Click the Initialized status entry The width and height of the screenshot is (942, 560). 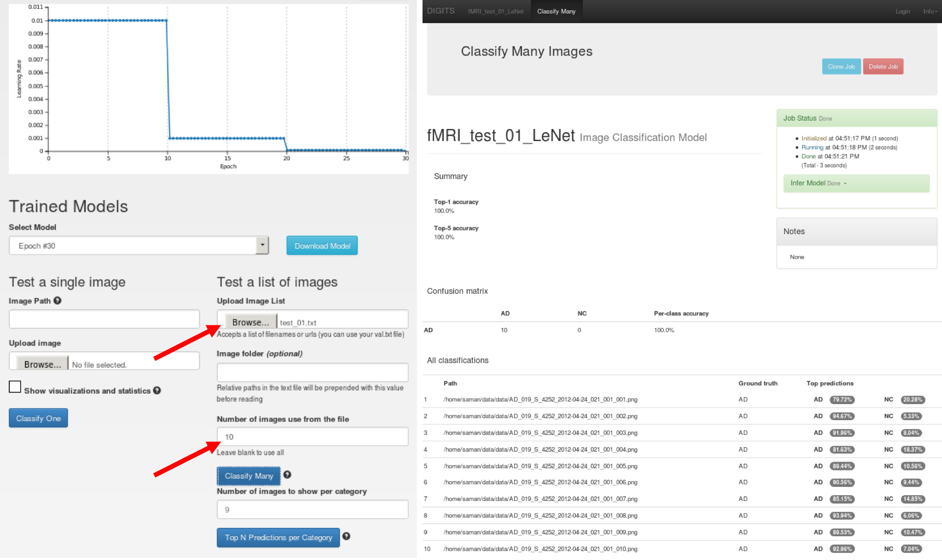(x=849, y=138)
